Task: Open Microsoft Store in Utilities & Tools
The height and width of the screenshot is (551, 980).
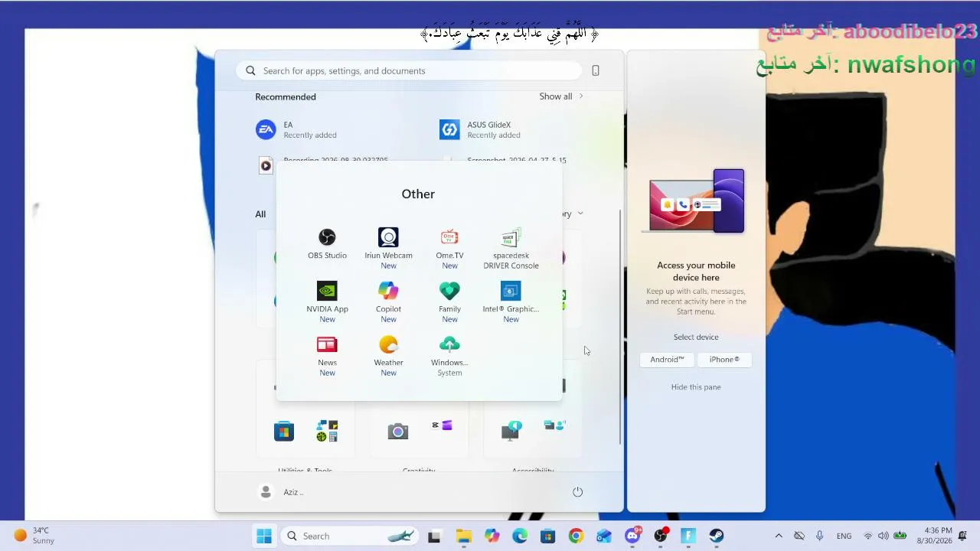Action: click(x=284, y=432)
